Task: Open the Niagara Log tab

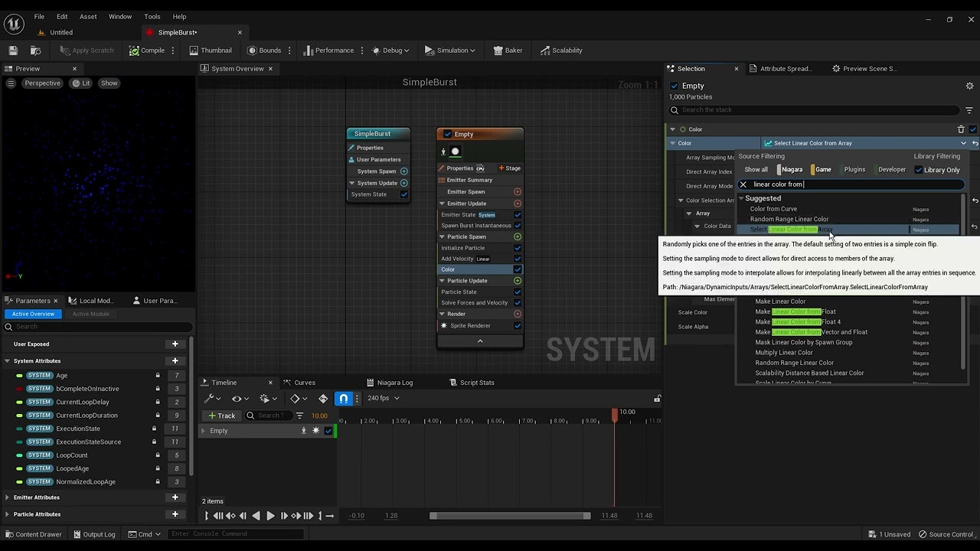Action: click(x=394, y=383)
